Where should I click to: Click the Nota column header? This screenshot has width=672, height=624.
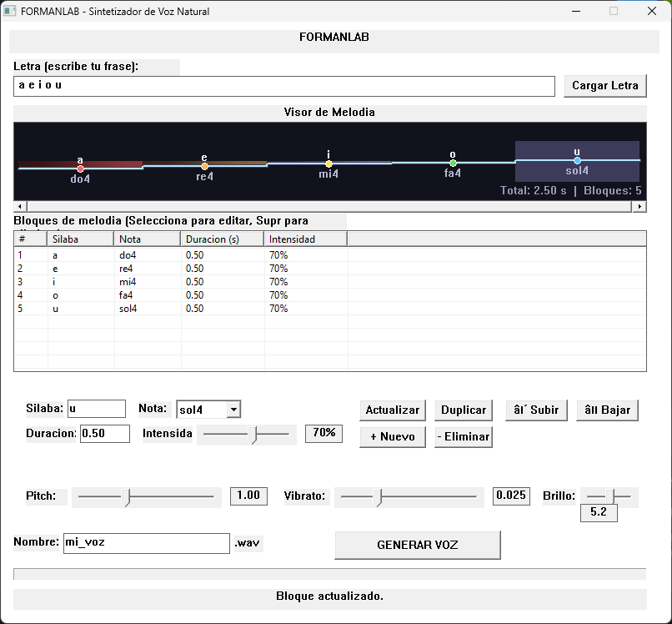(x=147, y=239)
